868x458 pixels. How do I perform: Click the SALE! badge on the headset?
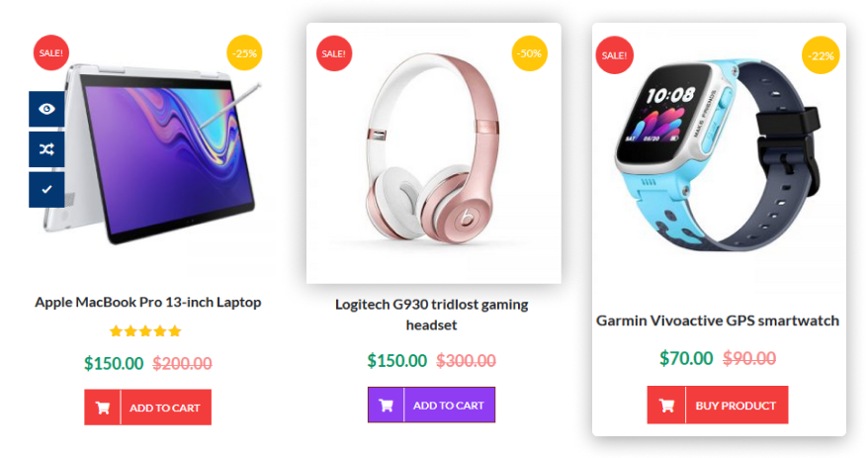pyautogui.click(x=334, y=53)
